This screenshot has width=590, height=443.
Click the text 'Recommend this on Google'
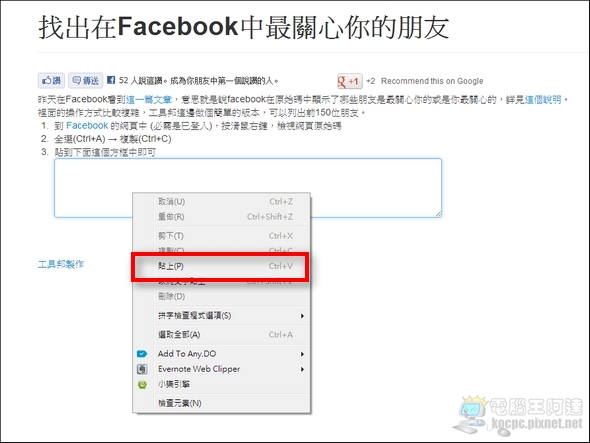(432, 81)
